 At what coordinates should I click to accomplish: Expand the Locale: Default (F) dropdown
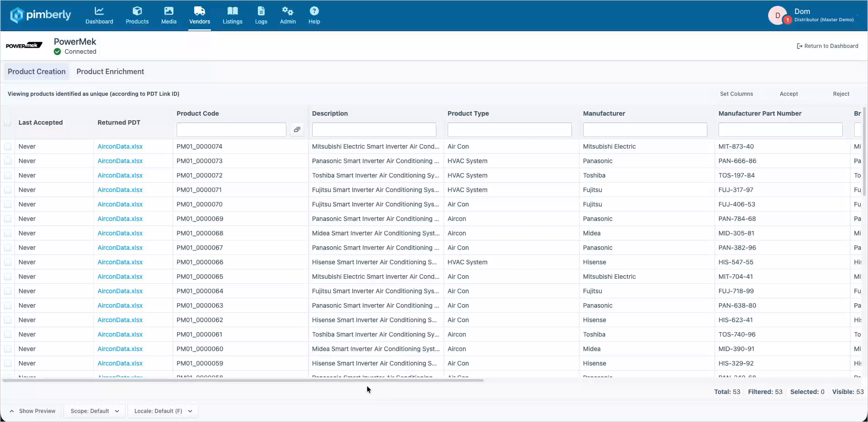(x=163, y=411)
